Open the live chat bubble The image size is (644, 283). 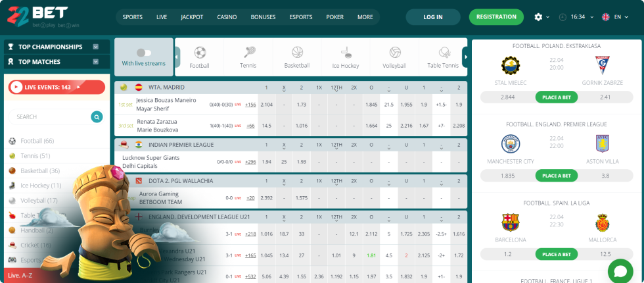click(x=620, y=271)
